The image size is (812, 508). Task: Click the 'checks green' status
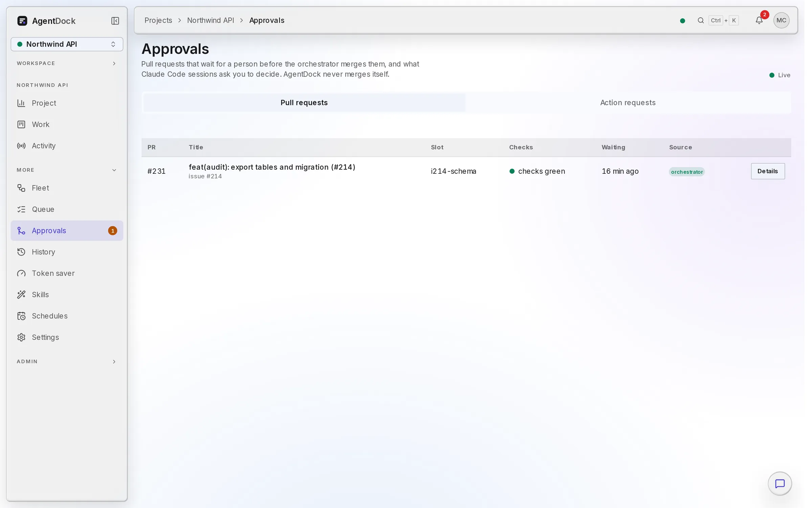537,171
